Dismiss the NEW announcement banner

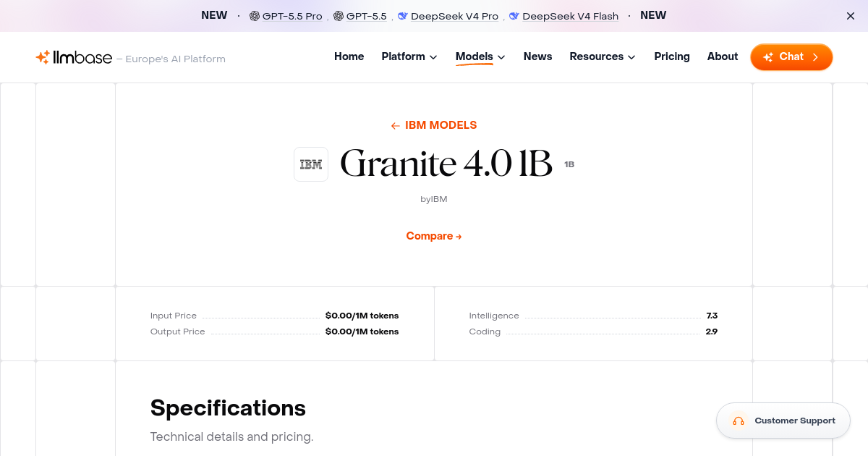[850, 15]
